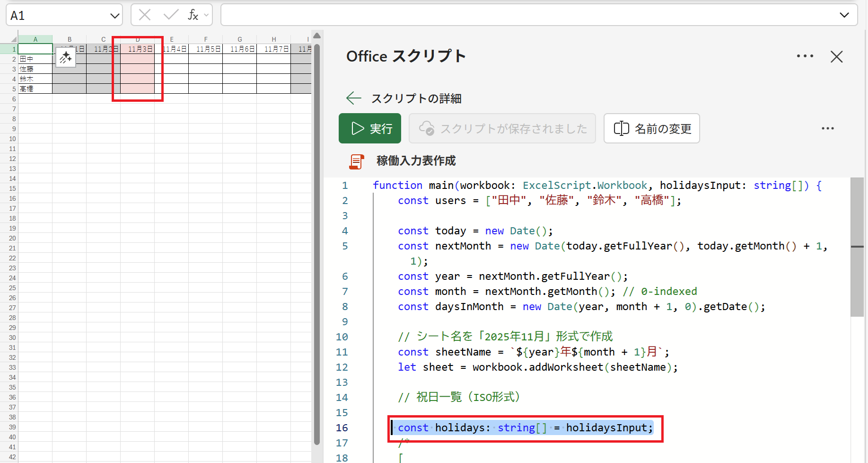The width and height of the screenshot is (868, 463).
Task: Click the スクリプトが保存されました status button
Action: point(502,128)
